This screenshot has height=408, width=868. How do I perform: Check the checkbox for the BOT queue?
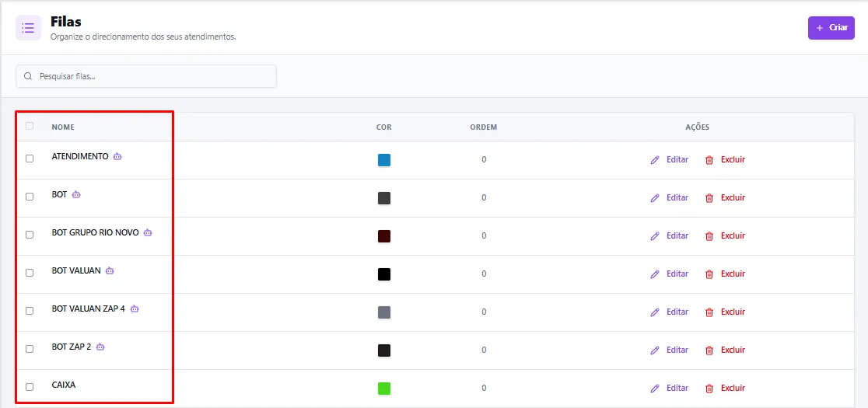pos(30,197)
